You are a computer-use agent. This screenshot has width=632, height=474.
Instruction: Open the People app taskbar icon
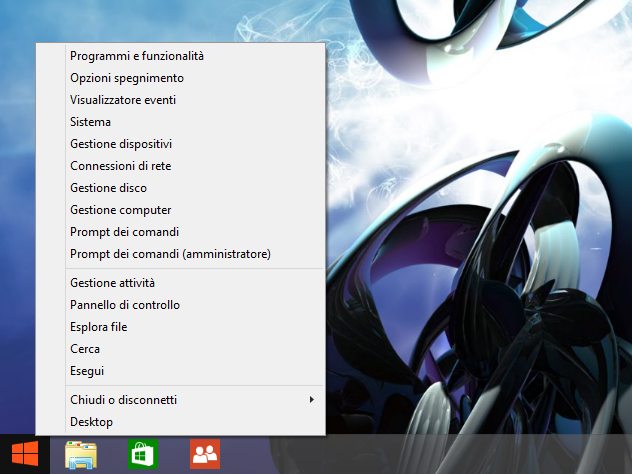pyautogui.click(x=205, y=455)
